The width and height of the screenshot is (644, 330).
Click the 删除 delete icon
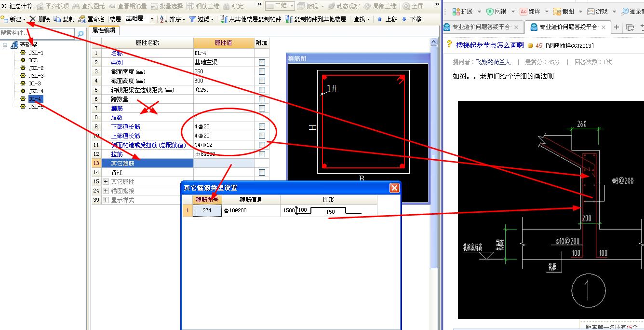point(32,19)
